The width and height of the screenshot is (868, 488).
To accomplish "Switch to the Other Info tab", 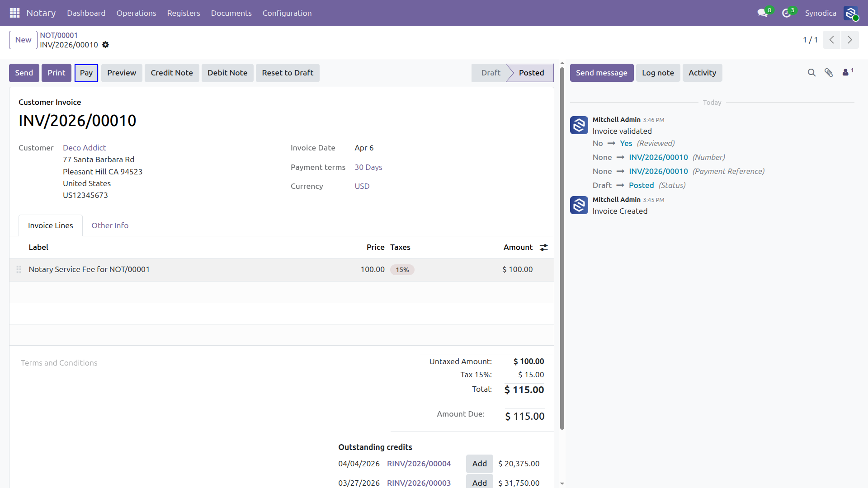I will [110, 225].
